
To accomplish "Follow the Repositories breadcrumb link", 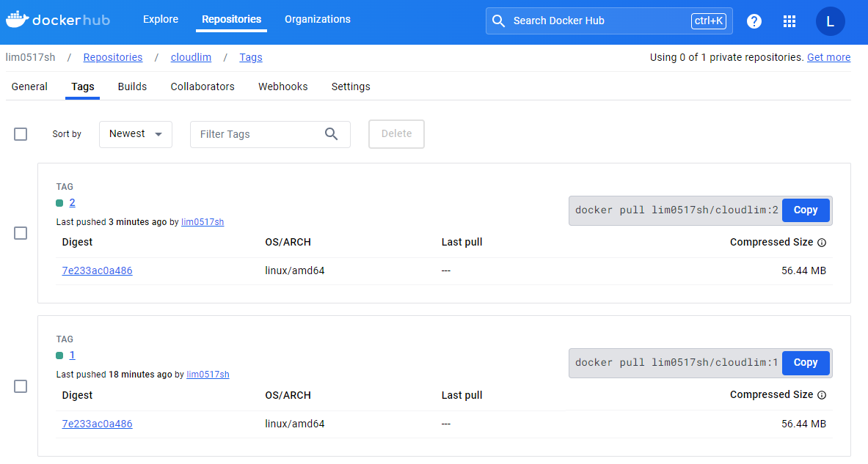I will [x=113, y=57].
